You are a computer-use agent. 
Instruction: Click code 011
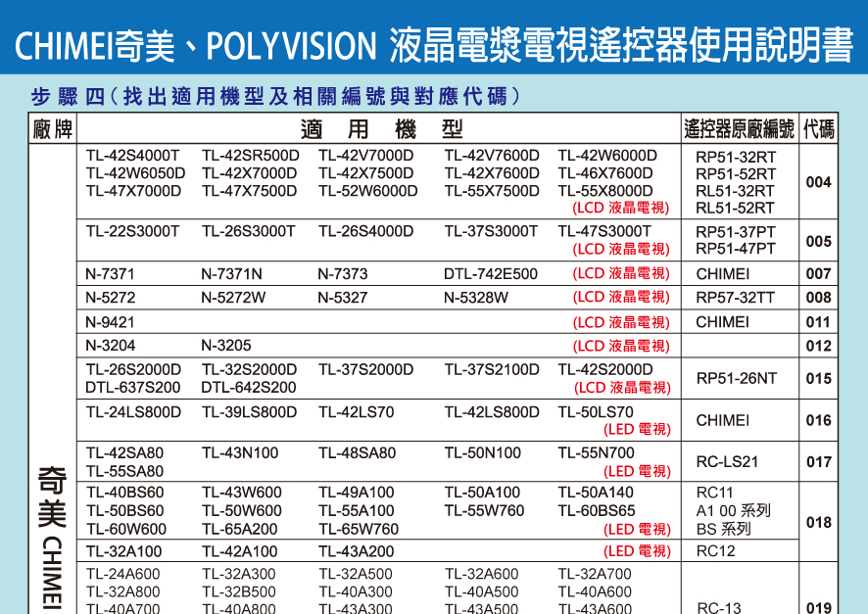pyautogui.click(x=818, y=322)
